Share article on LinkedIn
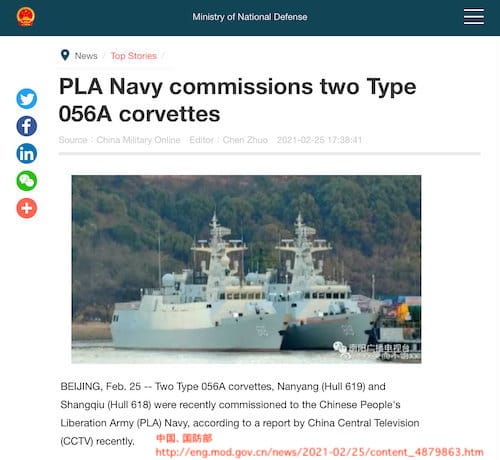500x460 pixels. click(x=27, y=153)
